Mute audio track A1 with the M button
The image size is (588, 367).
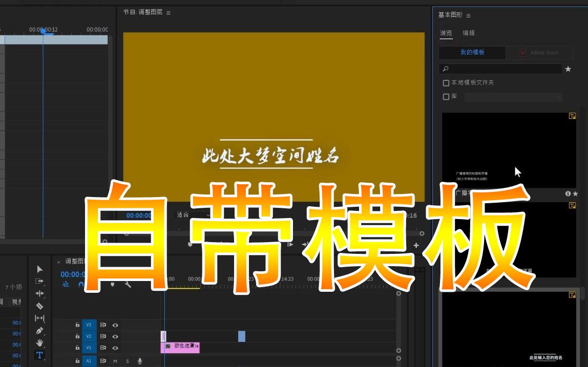[x=115, y=361]
